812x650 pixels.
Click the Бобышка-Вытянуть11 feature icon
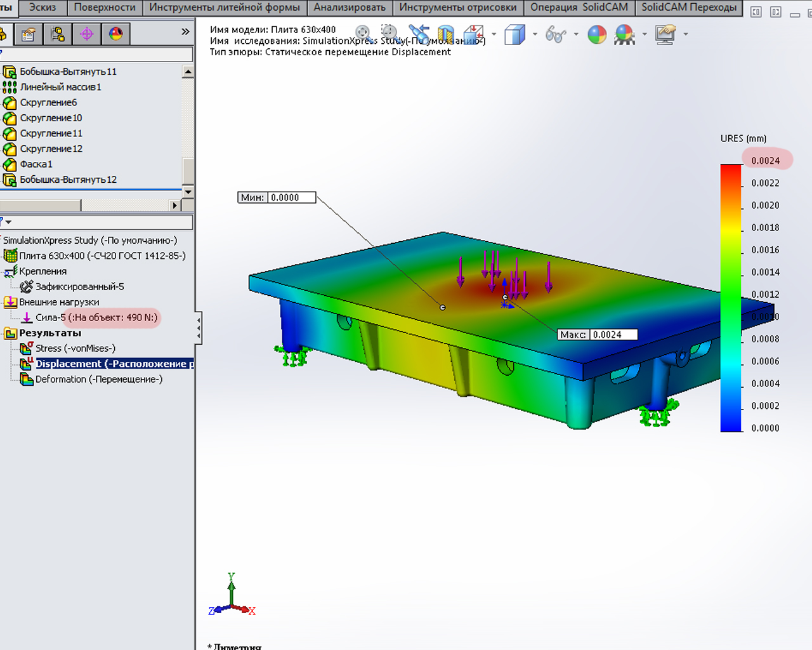10,72
